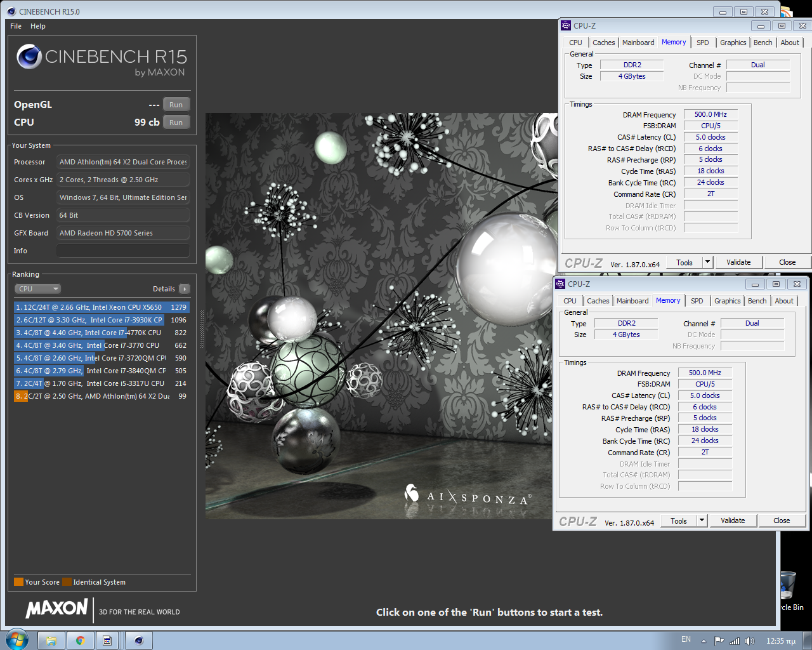Click the GFX Board AMD Radeon HD 5700 field

[123, 233]
